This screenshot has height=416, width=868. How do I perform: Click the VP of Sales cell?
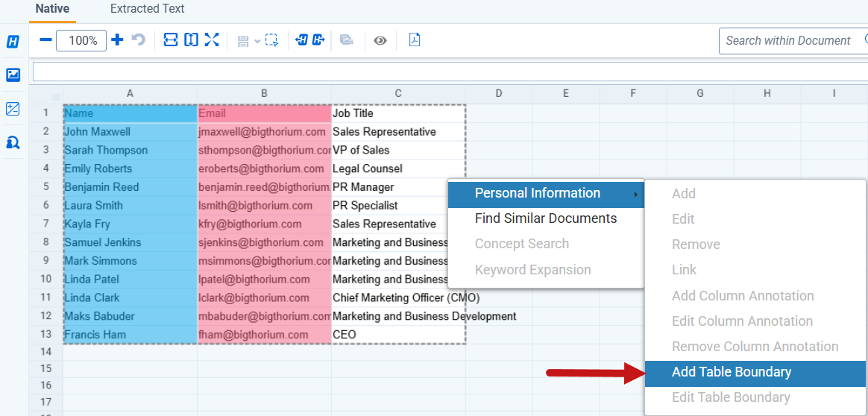click(x=398, y=151)
